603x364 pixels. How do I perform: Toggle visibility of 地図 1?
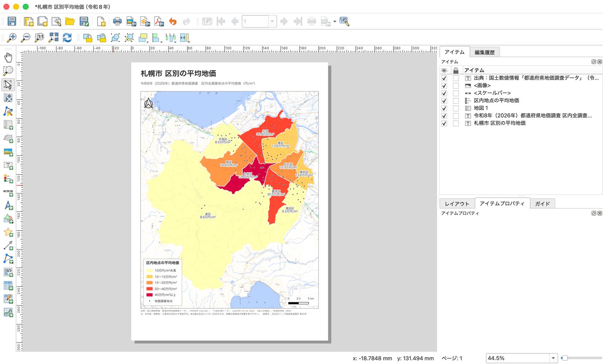[x=444, y=108]
